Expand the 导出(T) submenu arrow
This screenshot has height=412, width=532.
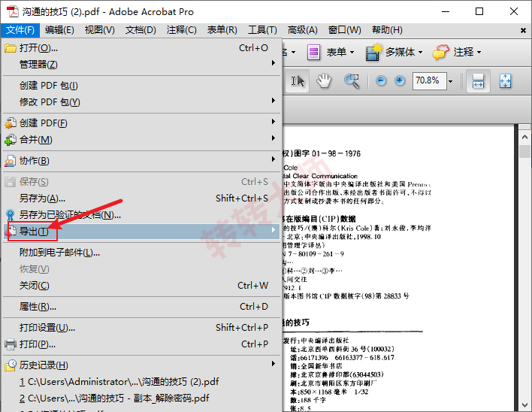(x=273, y=230)
